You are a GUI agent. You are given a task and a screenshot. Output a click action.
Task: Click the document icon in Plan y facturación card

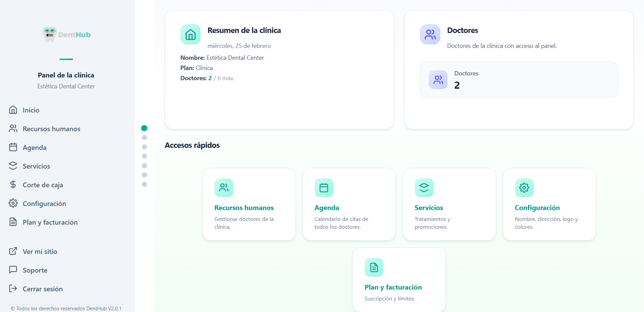pos(374,267)
